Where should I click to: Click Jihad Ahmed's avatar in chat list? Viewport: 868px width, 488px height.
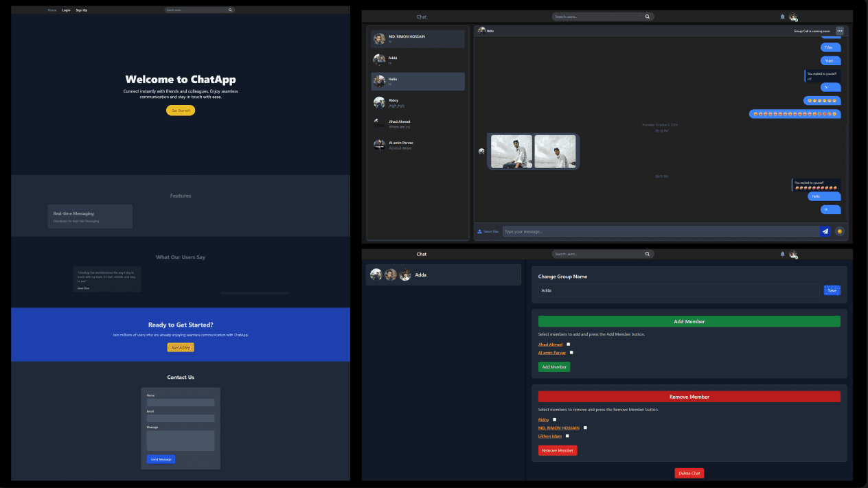pos(379,123)
